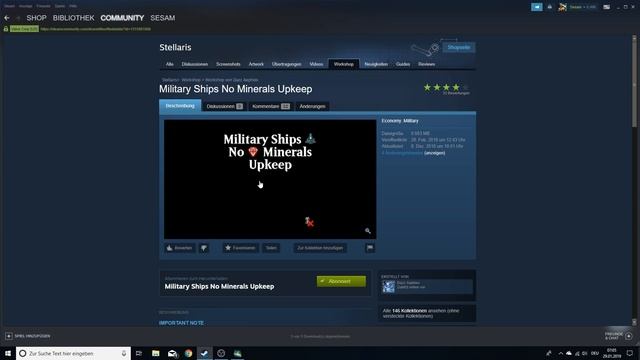Open the creator's profile card
The image size is (640, 360).
point(427,287)
